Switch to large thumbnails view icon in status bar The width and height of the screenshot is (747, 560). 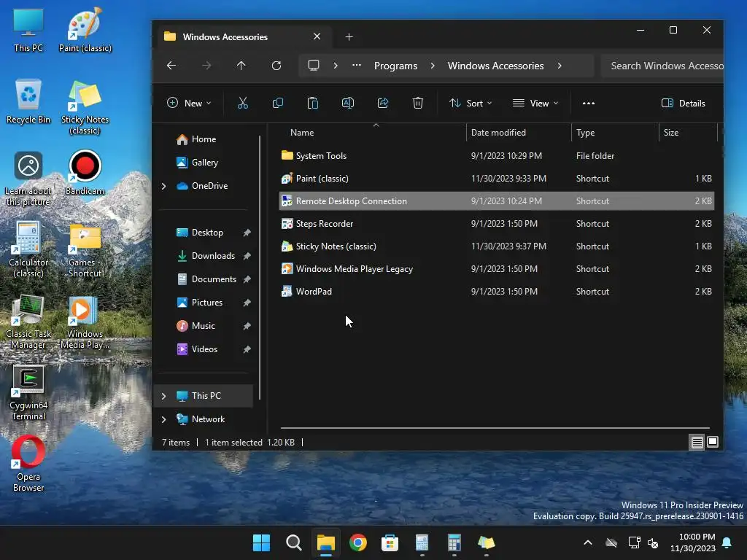click(713, 442)
